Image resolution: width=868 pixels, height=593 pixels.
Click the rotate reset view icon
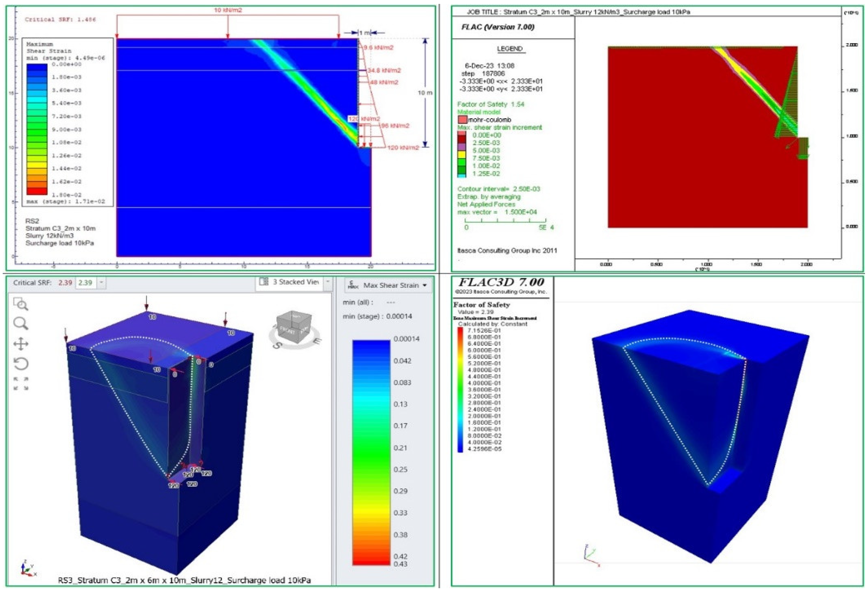tap(21, 363)
